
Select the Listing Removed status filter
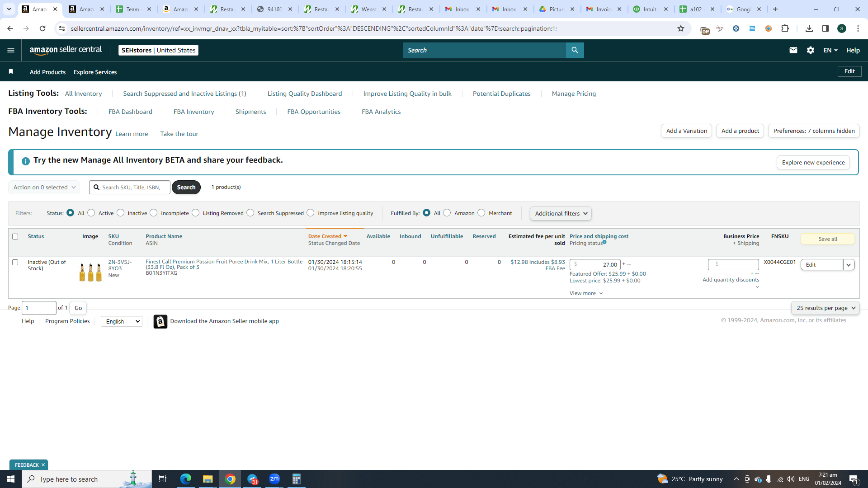196,213
